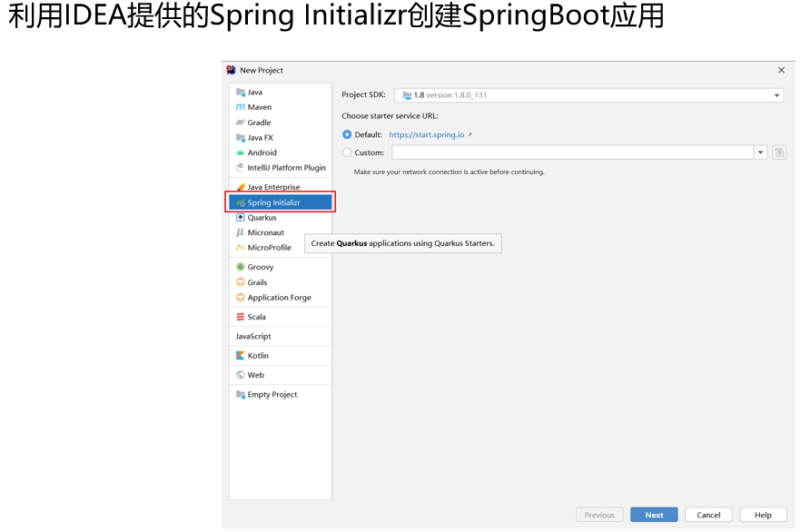Click the 'Scala' list label
Image resolution: width=801 pixels, height=532 pixels.
click(256, 317)
